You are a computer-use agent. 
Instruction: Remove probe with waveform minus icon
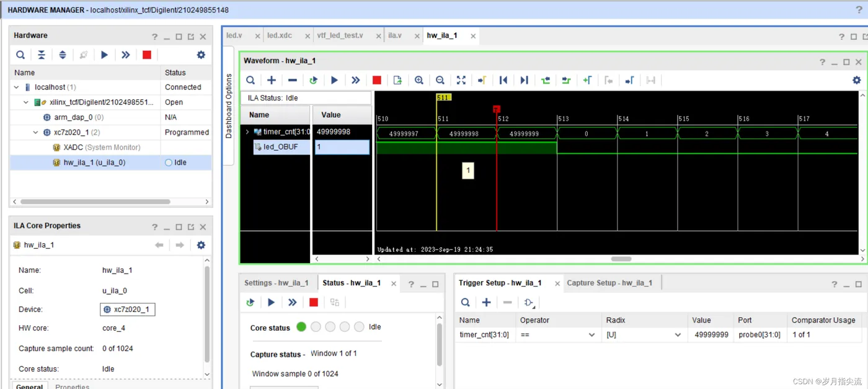293,80
